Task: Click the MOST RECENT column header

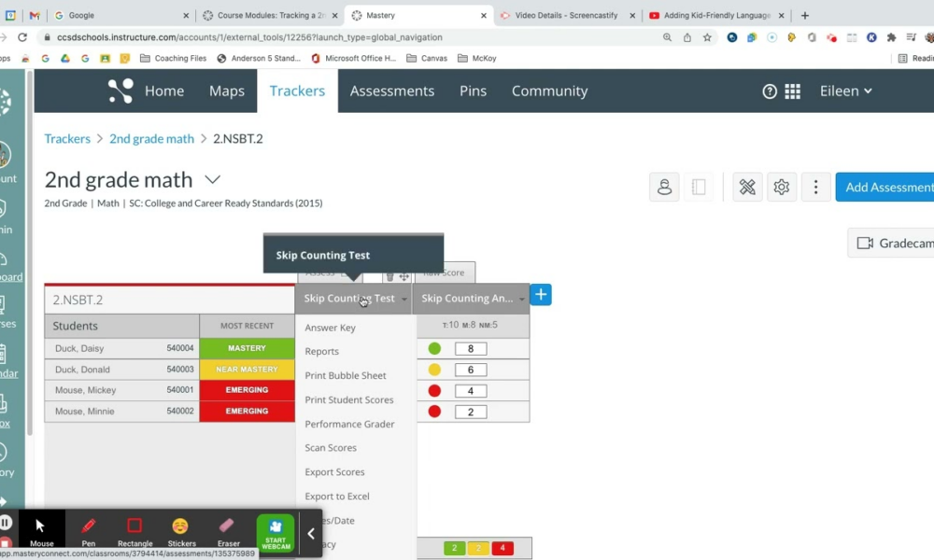Action: pos(247,326)
